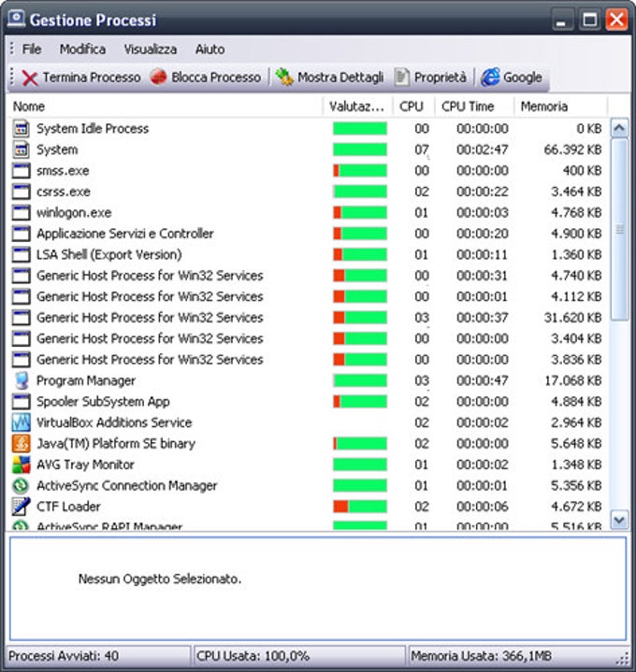
Task: Click the VirtualBox Additions Service icon
Action: pyautogui.click(x=21, y=422)
